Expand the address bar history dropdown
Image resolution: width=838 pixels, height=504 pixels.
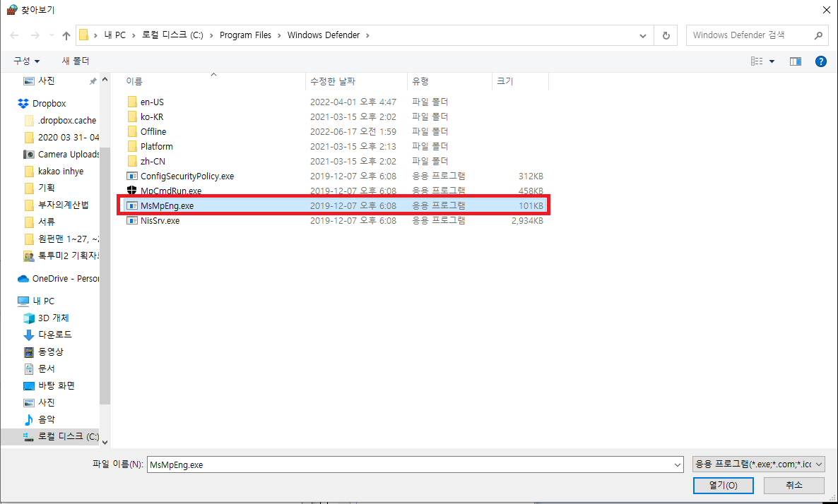[x=642, y=35]
